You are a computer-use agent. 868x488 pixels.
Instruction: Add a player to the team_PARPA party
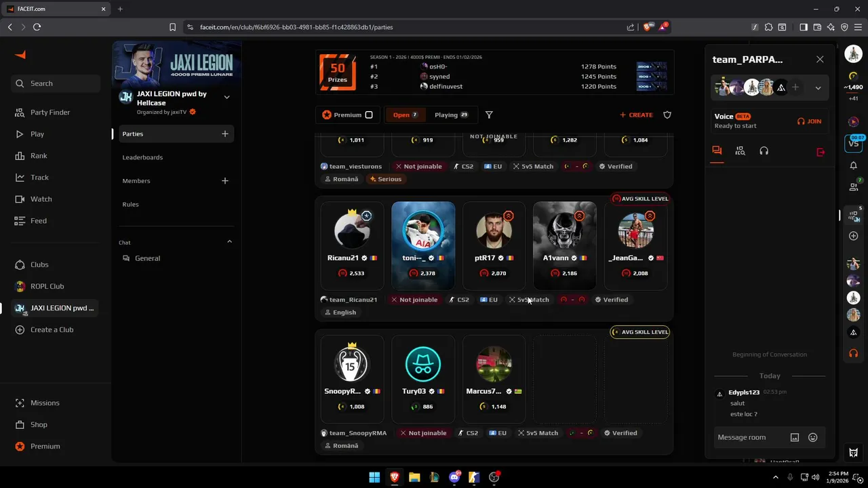pos(795,87)
